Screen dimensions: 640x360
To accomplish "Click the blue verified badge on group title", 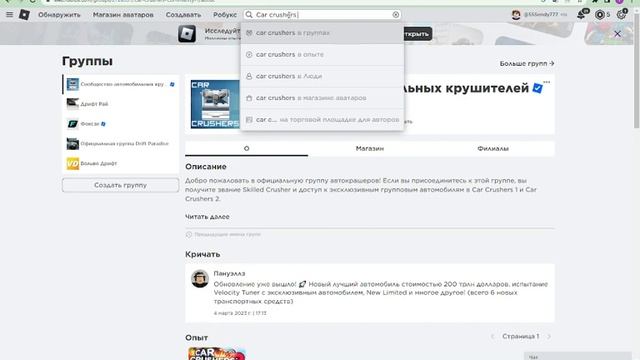I will pyautogui.click(x=538, y=88).
